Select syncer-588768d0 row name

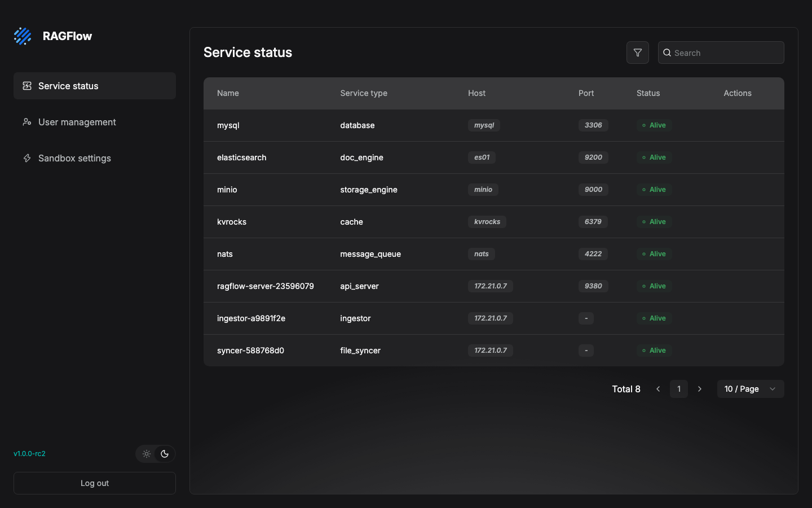[x=250, y=351]
